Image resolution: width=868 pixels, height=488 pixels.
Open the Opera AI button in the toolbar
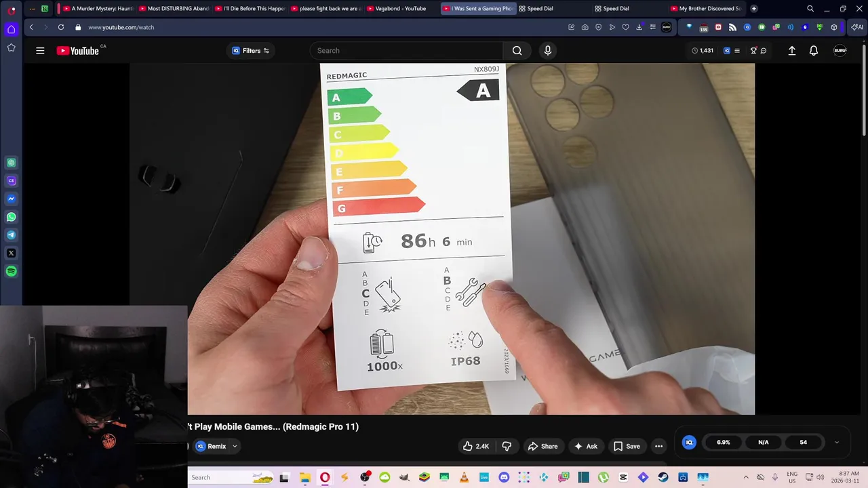tap(857, 27)
